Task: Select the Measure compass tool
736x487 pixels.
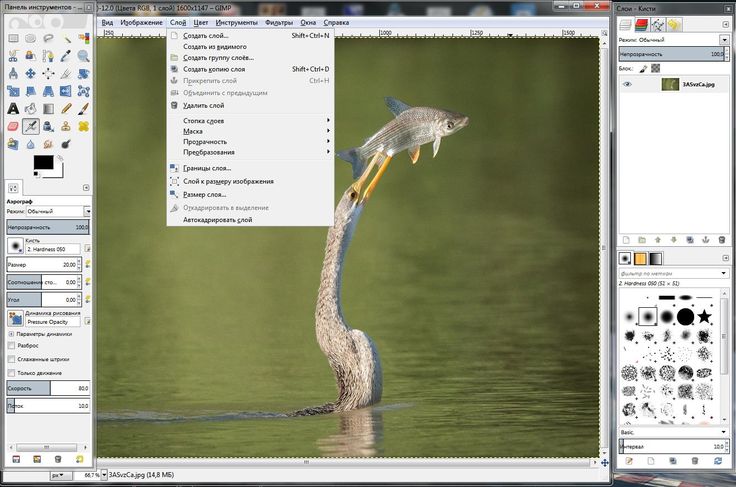Action: [13, 74]
